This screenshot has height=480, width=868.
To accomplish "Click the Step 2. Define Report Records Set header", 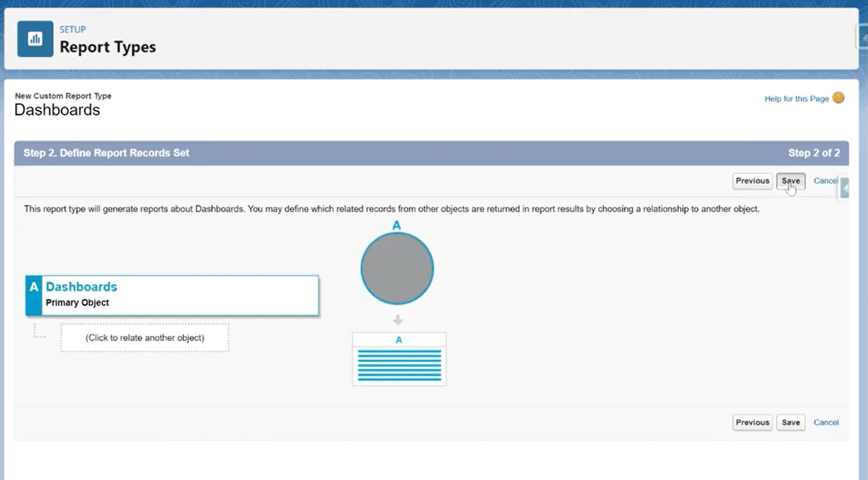I will [x=106, y=153].
